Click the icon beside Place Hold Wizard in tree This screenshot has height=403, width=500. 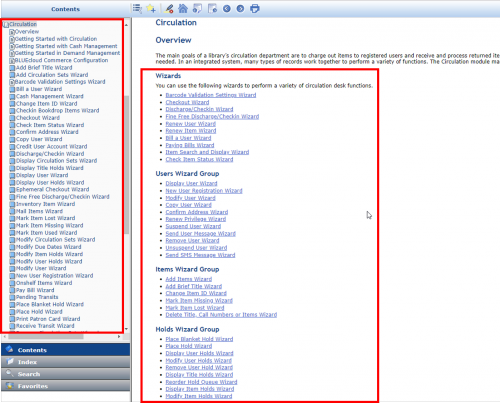12,312
